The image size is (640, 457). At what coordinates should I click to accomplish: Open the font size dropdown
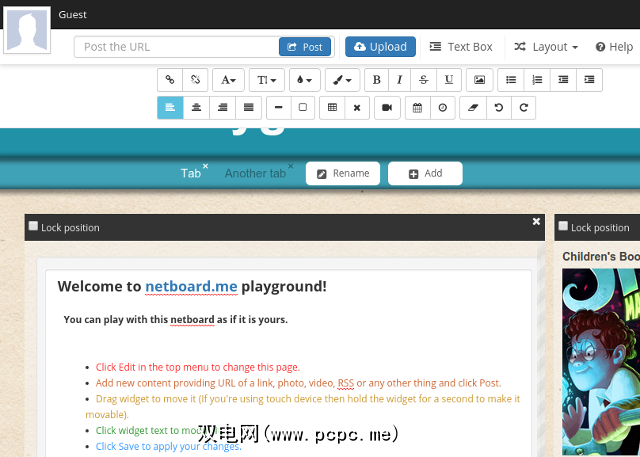pos(266,80)
